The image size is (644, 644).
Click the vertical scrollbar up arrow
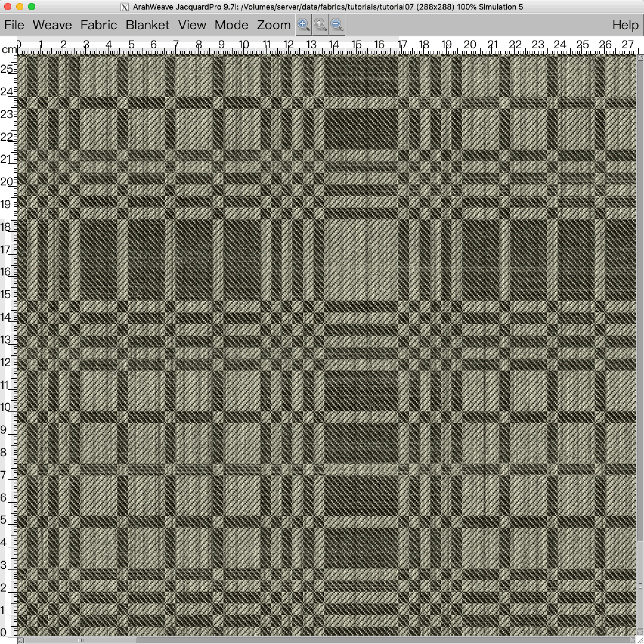[640, 58]
